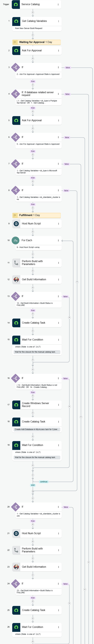
Task: Click the If condition diamond icon at step 3
Action: pyautogui.click(x=15, y=67)
